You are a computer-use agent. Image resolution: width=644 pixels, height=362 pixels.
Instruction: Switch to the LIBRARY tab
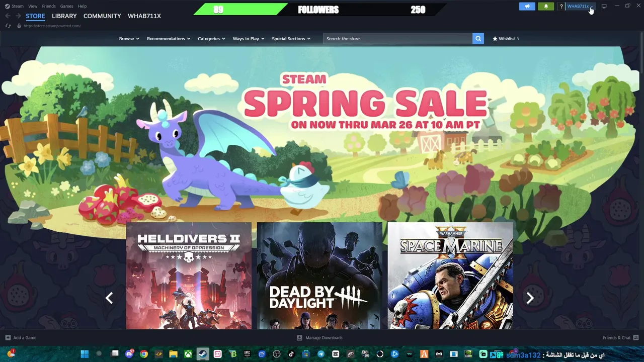(64, 16)
